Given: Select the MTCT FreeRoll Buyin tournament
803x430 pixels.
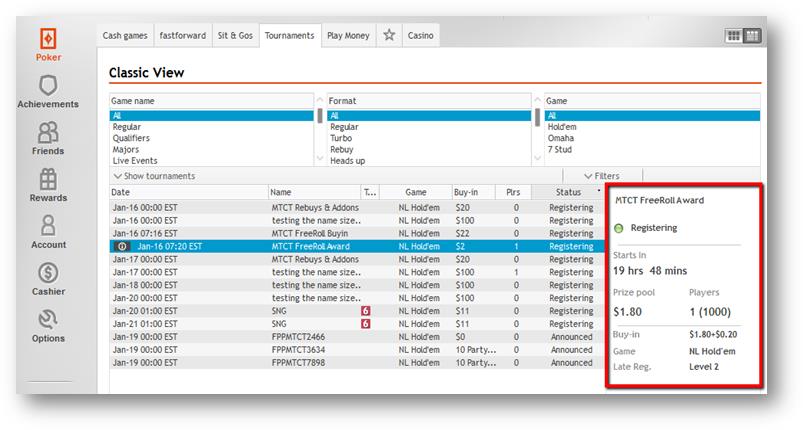Looking at the screenshot, I should tap(357, 233).
